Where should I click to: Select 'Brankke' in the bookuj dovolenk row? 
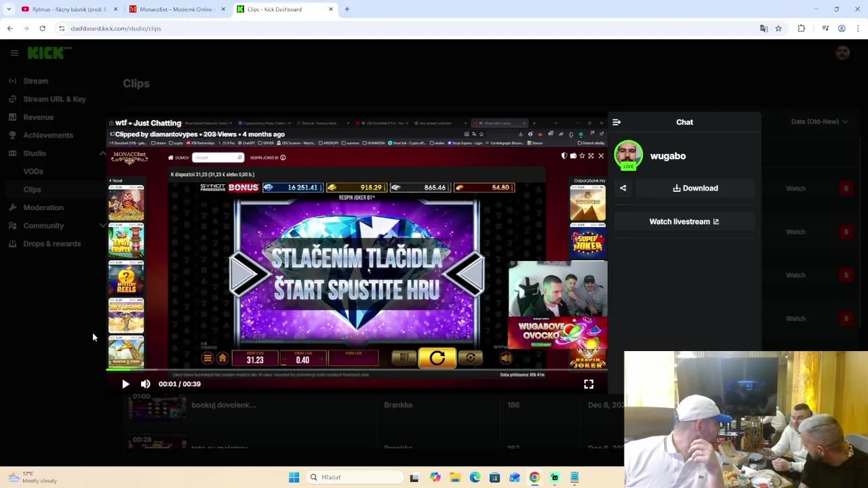(398, 405)
